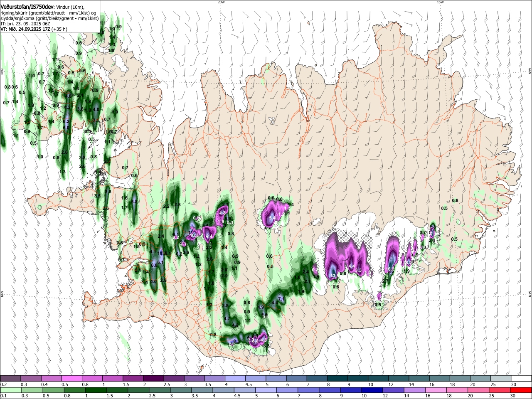Click light gray top-row swatch between 25 and 30
Image resolution: width=532 pixels, height=399 pixels.
[x=500, y=379]
